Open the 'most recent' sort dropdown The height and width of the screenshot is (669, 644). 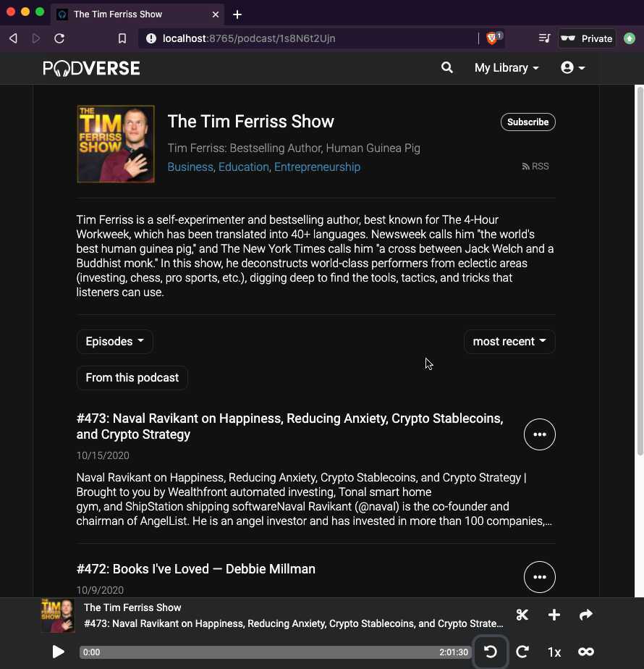coord(509,341)
